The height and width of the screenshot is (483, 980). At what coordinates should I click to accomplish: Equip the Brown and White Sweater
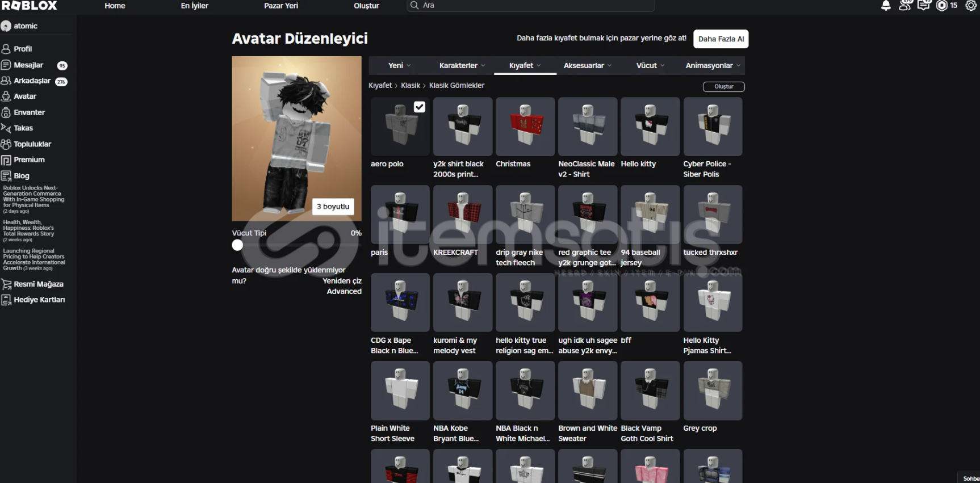pos(588,390)
